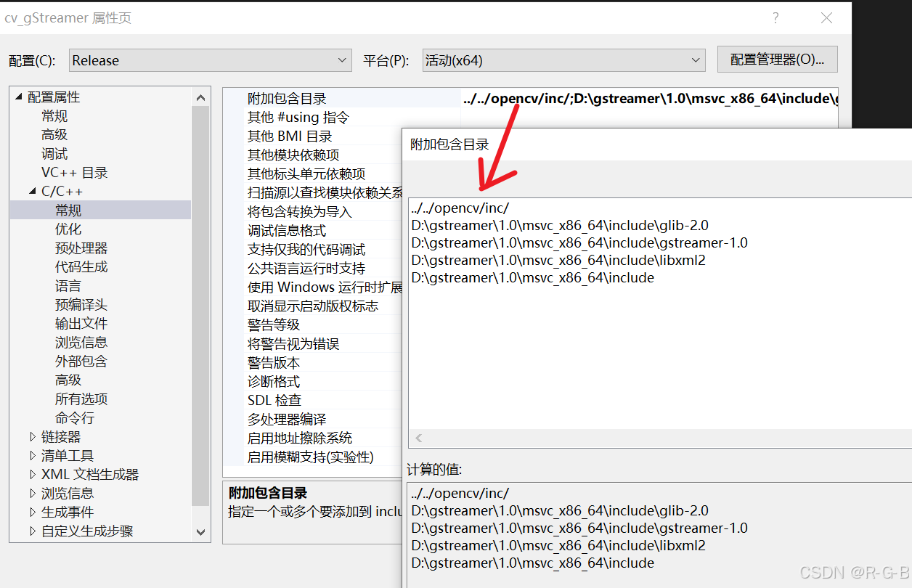Viewport: 912px width, 588px height.
Task: Open the 配置 Release dropdown
Action: coord(211,60)
